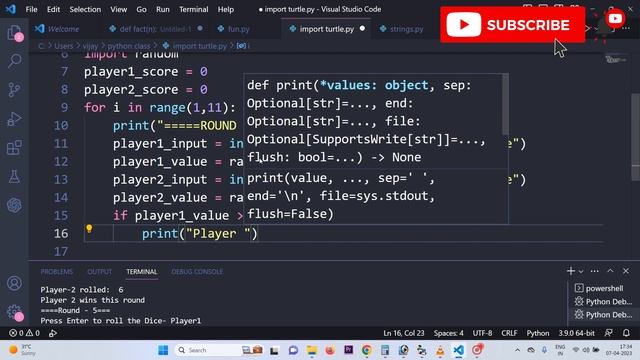Click the VS Code logo in title bar
Image resolution: width=640 pixels, height=360 pixels.
tap(10, 9)
